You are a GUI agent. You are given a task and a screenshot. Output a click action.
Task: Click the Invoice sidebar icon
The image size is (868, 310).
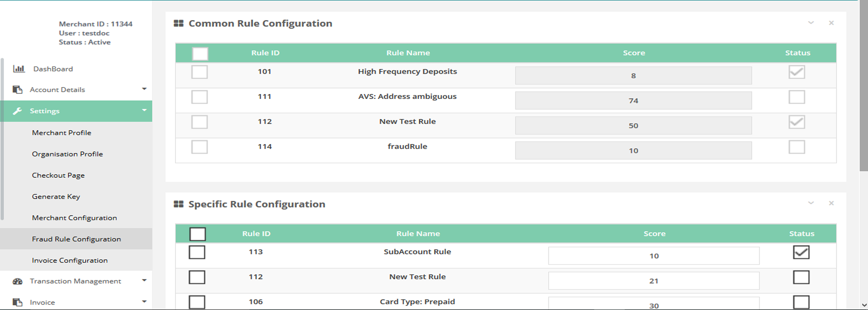point(17,302)
